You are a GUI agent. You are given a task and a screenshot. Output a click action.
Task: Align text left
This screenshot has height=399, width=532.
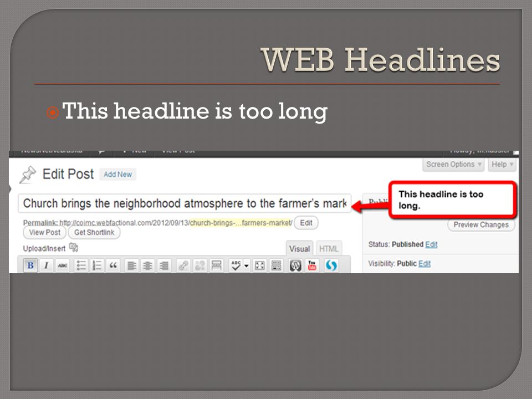[x=132, y=265]
